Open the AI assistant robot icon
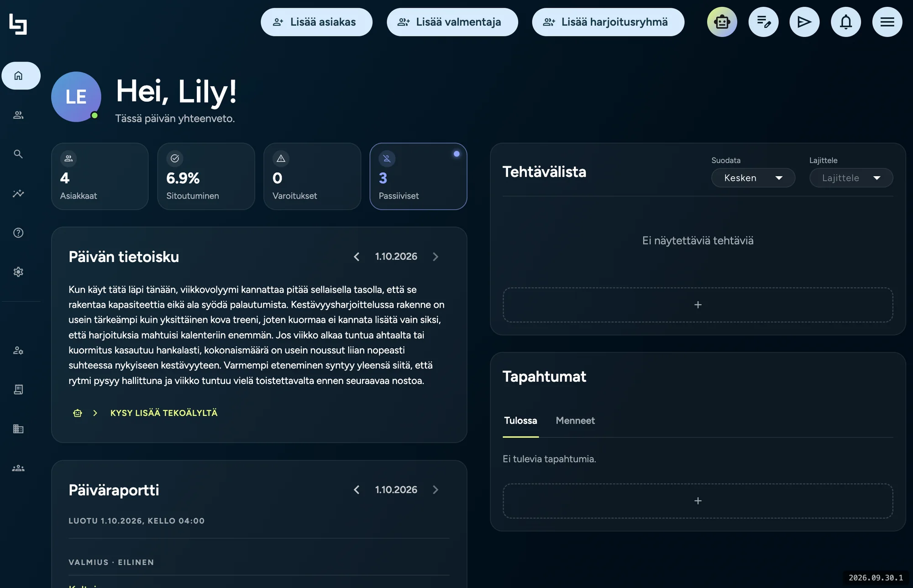 pos(722,22)
